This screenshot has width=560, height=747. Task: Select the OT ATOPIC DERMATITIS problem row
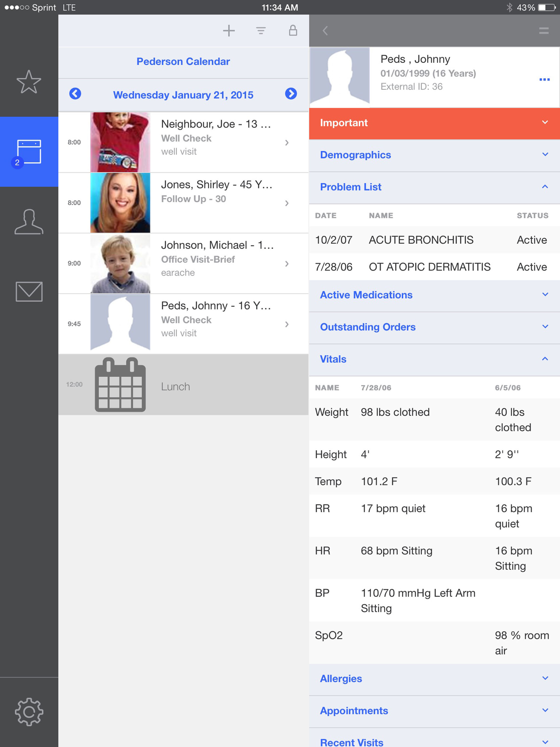(x=434, y=267)
